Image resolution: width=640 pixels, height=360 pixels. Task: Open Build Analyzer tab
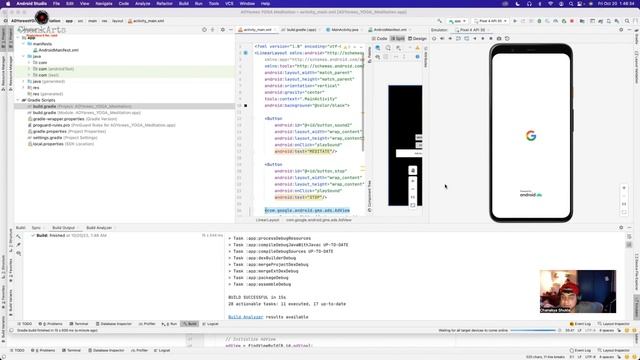point(99,228)
